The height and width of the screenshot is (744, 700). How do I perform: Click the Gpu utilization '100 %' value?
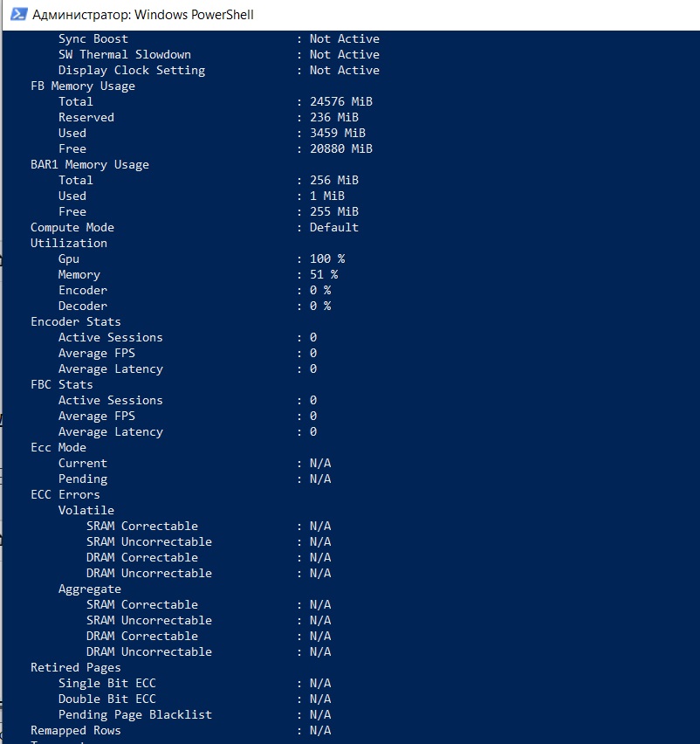pyautogui.click(x=326, y=258)
